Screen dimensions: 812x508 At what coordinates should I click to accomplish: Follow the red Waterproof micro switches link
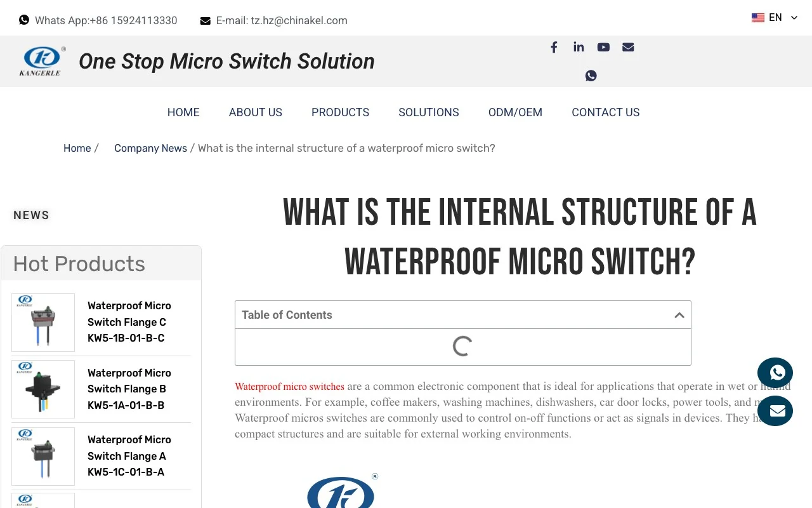(x=289, y=386)
